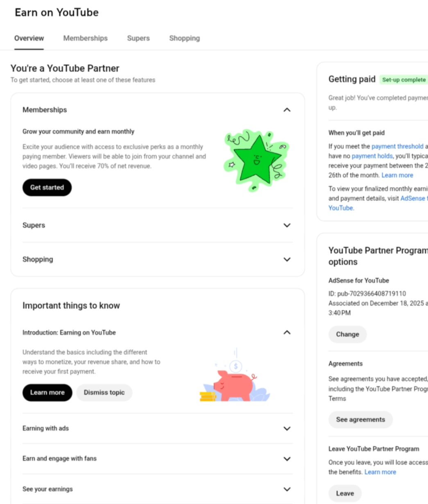Go to the Shopping tab

coord(184,38)
